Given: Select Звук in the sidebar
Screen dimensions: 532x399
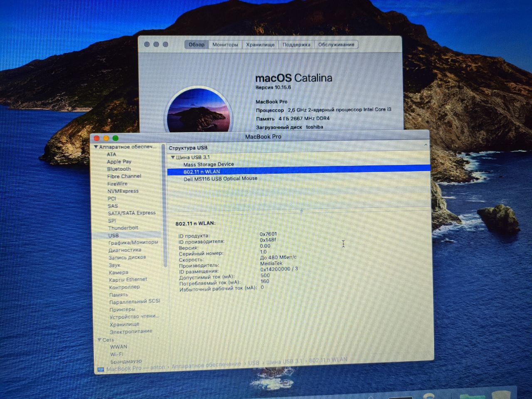Looking at the screenshot, I should 114,265.
